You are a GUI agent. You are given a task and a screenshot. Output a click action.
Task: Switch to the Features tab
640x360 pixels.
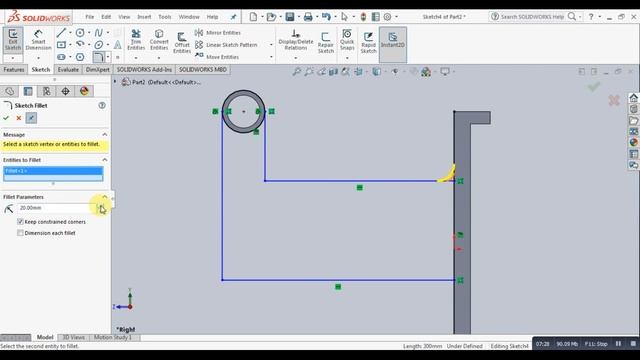[14, 70]
